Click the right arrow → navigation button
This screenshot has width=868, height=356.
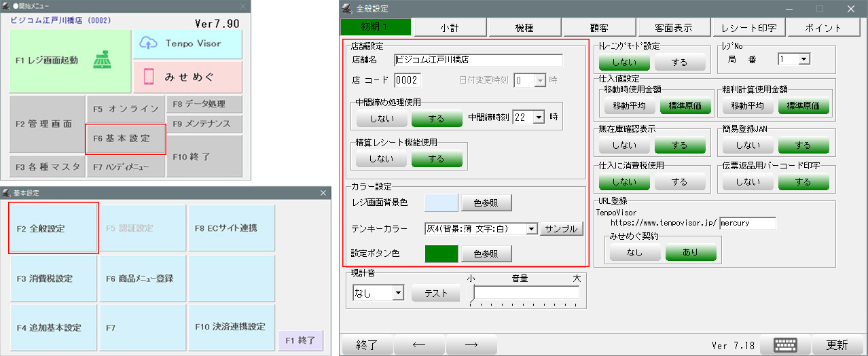pos(471,344)
